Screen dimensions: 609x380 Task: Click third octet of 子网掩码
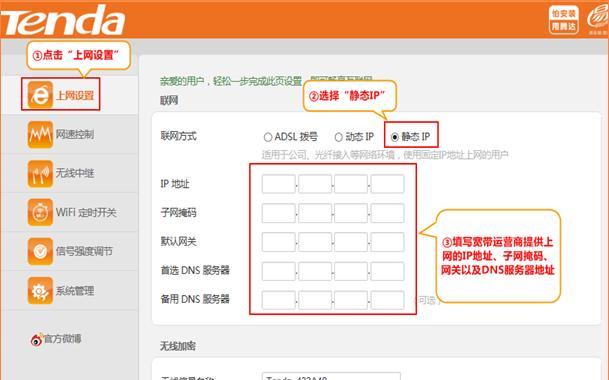351,213
